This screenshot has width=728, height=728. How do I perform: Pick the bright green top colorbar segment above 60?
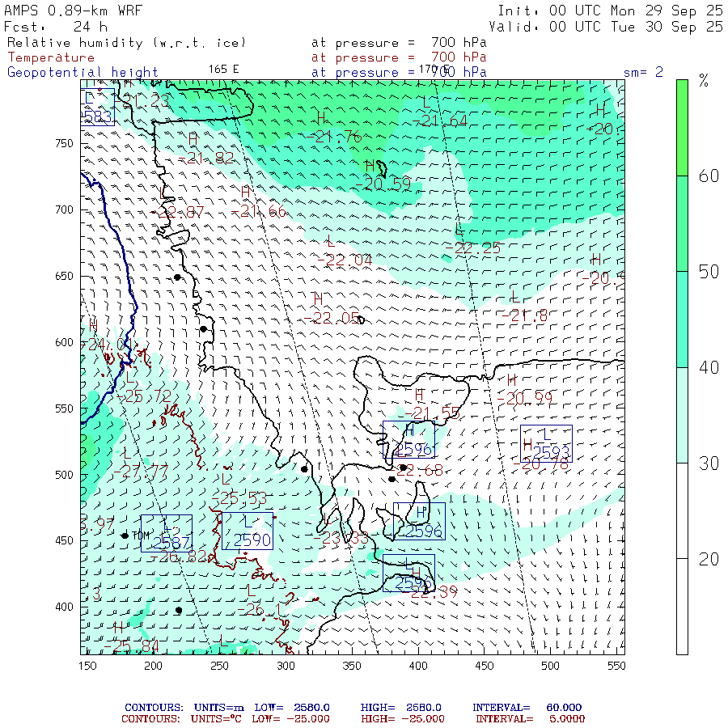point(682,128)
